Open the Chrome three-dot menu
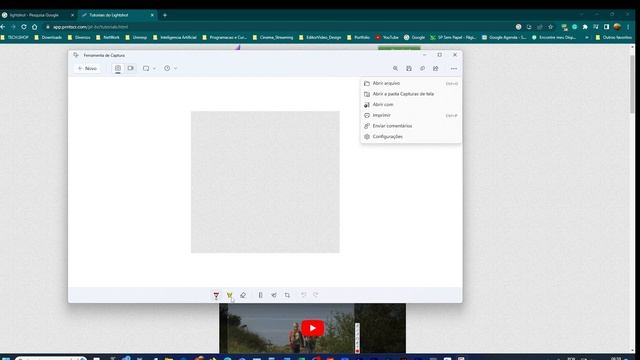This screenshot has width=640, height=360. click(629, 27)
